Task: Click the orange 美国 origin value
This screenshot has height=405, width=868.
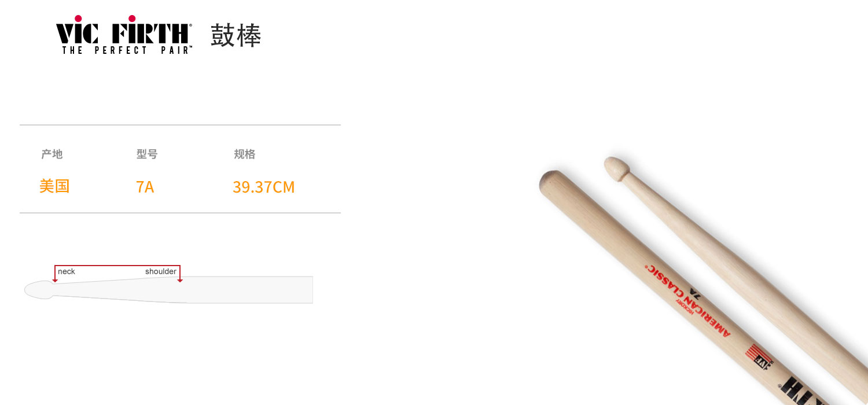Action: 54,186
